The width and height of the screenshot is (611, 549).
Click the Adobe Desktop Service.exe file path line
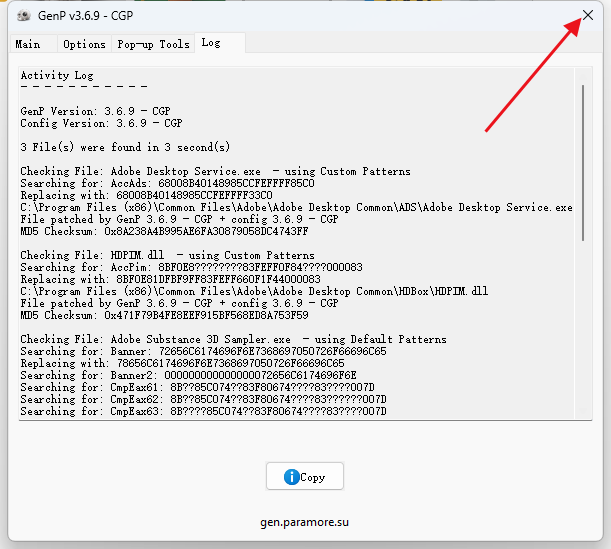pos(297,207)
